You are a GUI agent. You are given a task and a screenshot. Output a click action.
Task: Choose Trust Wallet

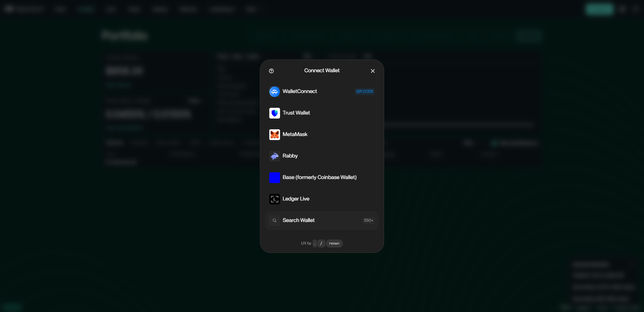point(322,113)
